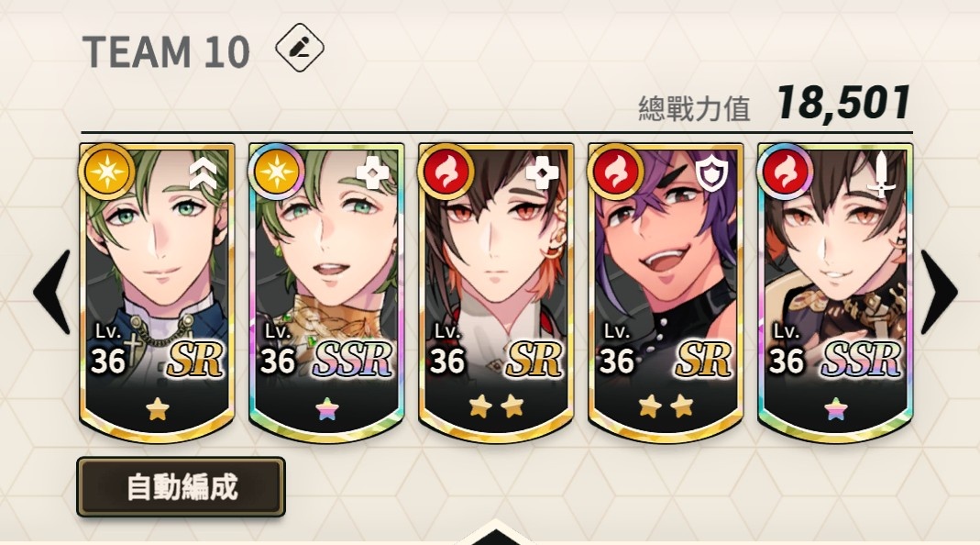Image resolution: width=980 pixels, height=545 pixels.
Task: Click the pencil edit icon beside TEAM 10
Action: 300,48
